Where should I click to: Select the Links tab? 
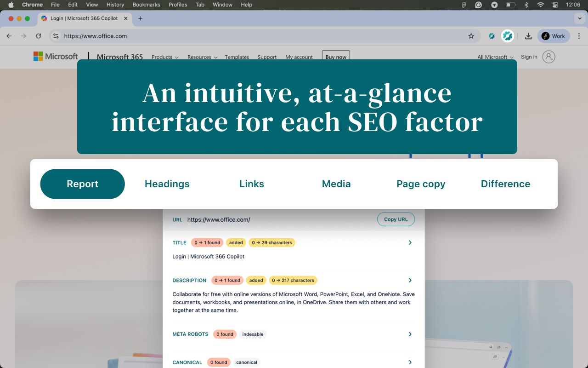(x=251, y=184)
